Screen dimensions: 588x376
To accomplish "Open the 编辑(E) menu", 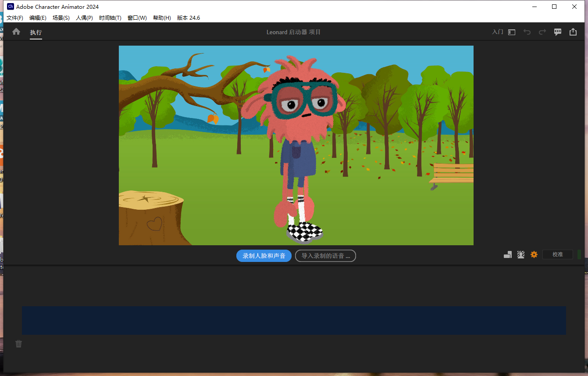I will coord(38,18).
